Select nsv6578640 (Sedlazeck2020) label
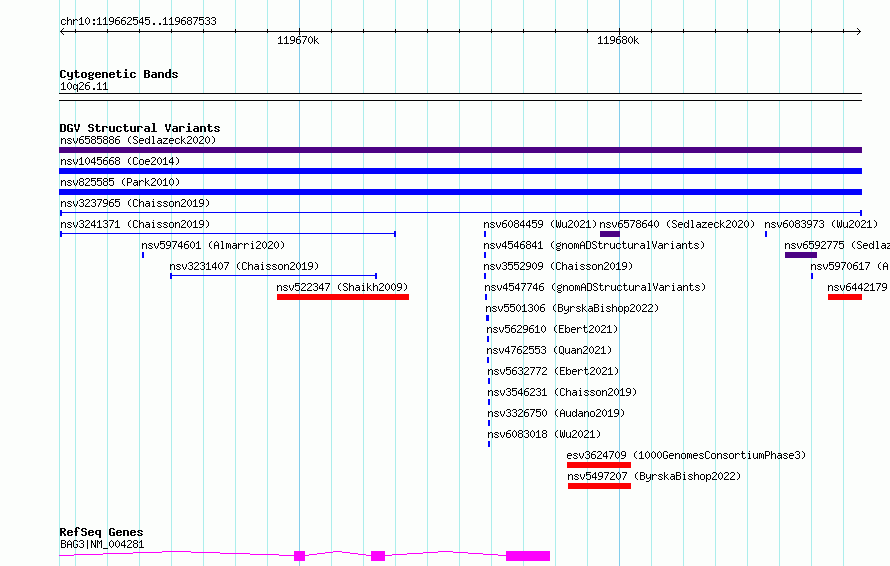The width and height of the screenshot is (890, 566). click(677, 224)
